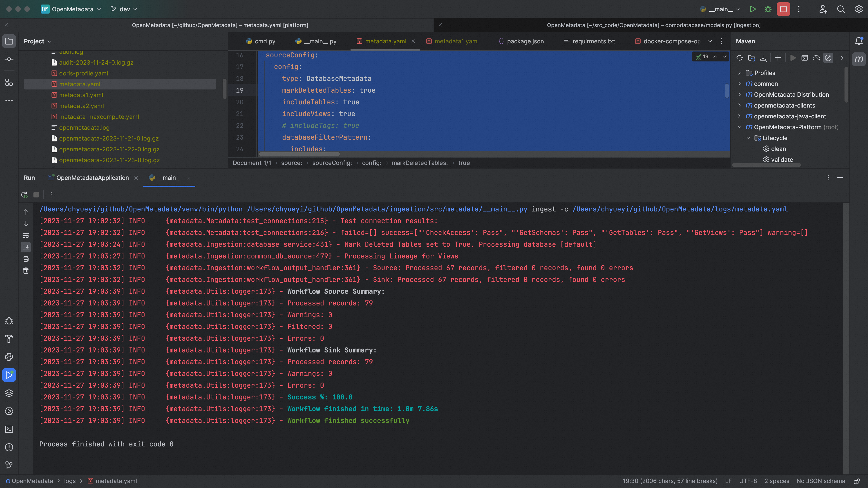Toggle soft-wrap in console output
Image resolution: width=868 pixels, height=488 pixels.
click(26, 235)
